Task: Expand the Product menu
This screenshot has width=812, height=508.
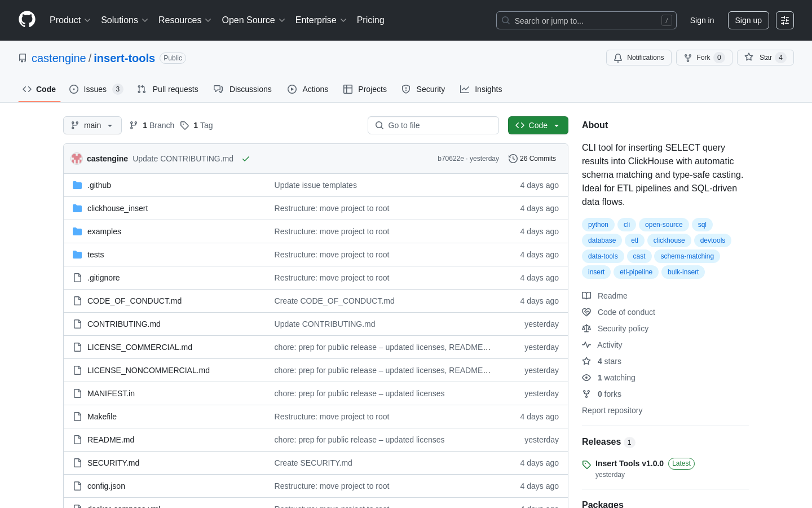Action: (x=70, y=20)
